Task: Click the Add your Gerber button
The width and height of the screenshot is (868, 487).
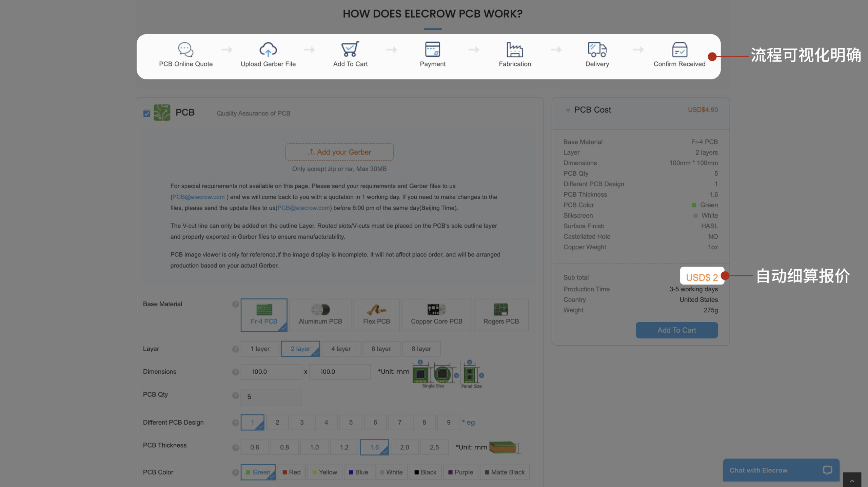Action: 339,152
